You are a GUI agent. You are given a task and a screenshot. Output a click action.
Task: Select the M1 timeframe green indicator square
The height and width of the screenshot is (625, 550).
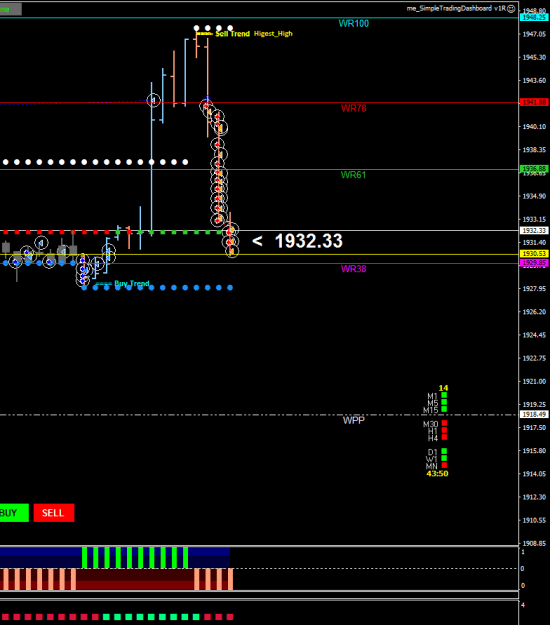(x=444, y=395)
